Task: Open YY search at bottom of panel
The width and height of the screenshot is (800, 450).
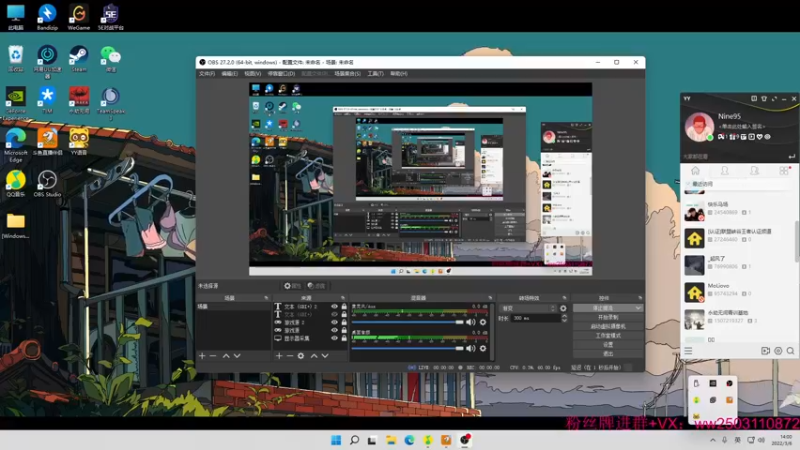Action: click(x=790, y=351)
